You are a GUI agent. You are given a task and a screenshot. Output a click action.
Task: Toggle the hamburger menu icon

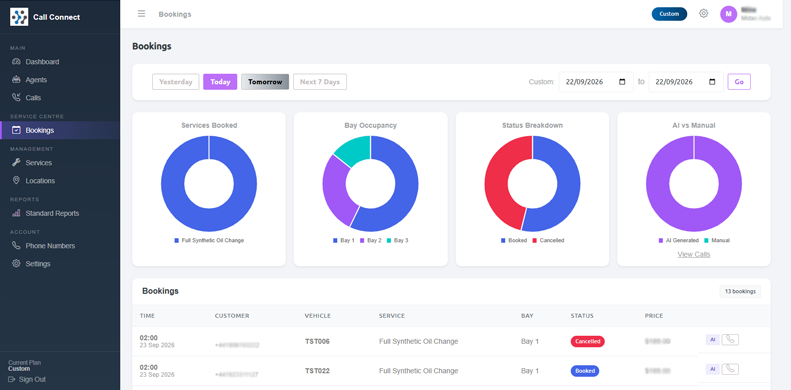coord(141,14)
